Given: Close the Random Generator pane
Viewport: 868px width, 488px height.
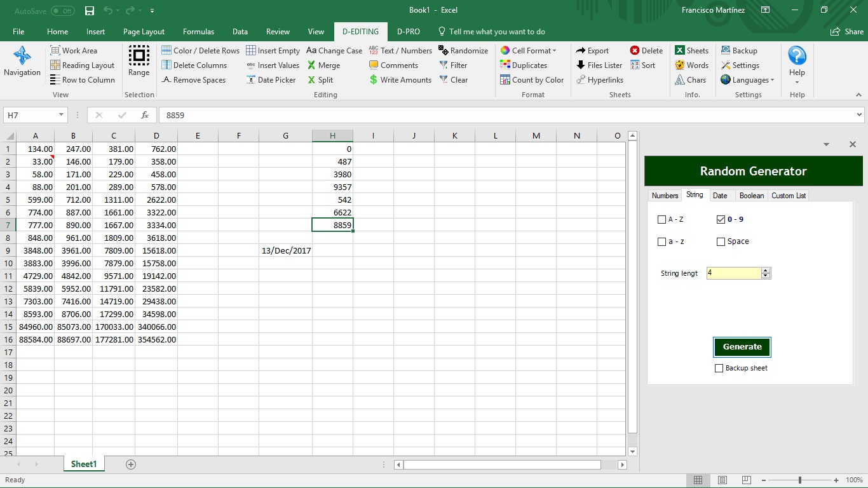Looking at the screenshot, I should [x=853, y=145].
